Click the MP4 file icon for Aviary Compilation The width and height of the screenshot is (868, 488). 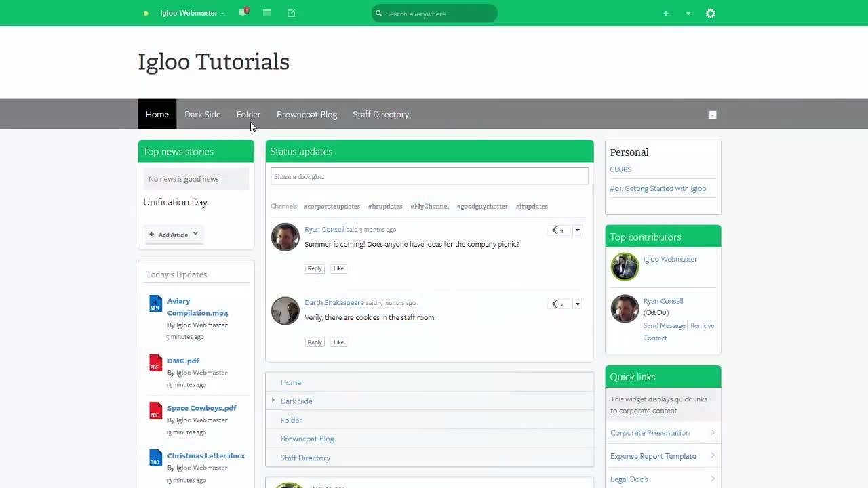click(x=155, y=304)
